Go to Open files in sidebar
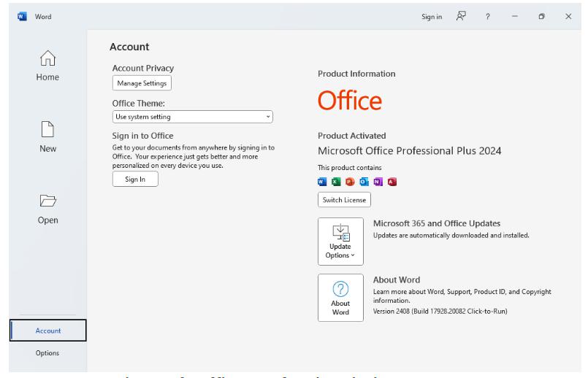Image resolution: width=588 pixels, height=378 pixels. 47,209
